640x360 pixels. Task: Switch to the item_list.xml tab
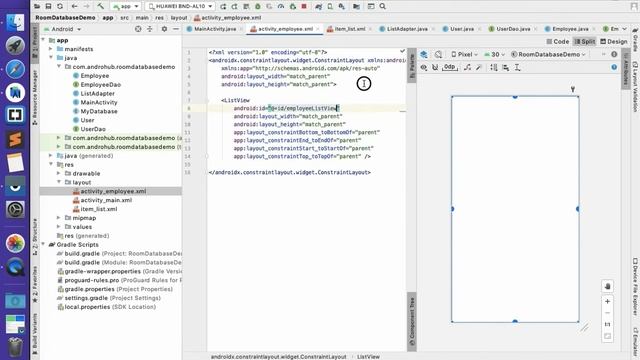click(x=349, y=29)
